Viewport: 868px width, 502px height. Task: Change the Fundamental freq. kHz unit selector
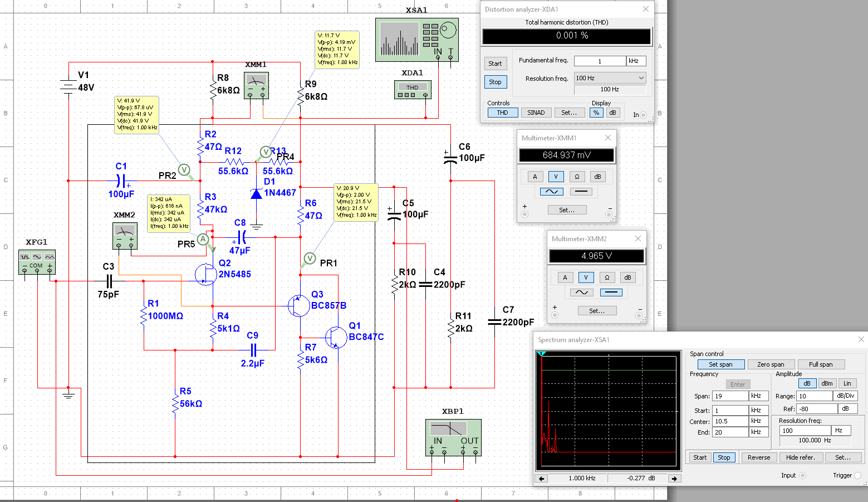tap(636, 61)
